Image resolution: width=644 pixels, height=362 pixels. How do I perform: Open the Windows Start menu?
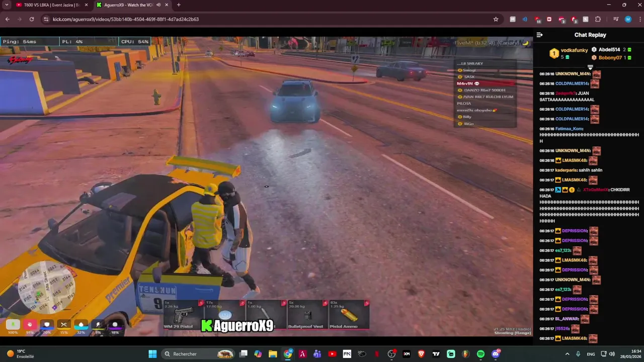coord(152,354)
